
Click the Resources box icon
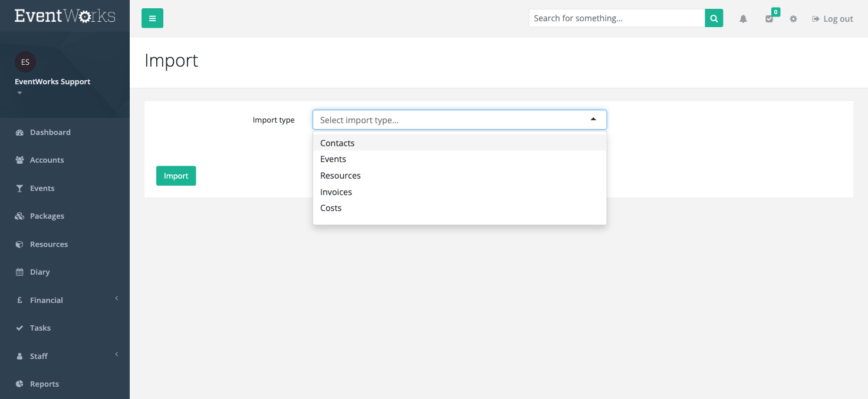(x=19, y=245)
